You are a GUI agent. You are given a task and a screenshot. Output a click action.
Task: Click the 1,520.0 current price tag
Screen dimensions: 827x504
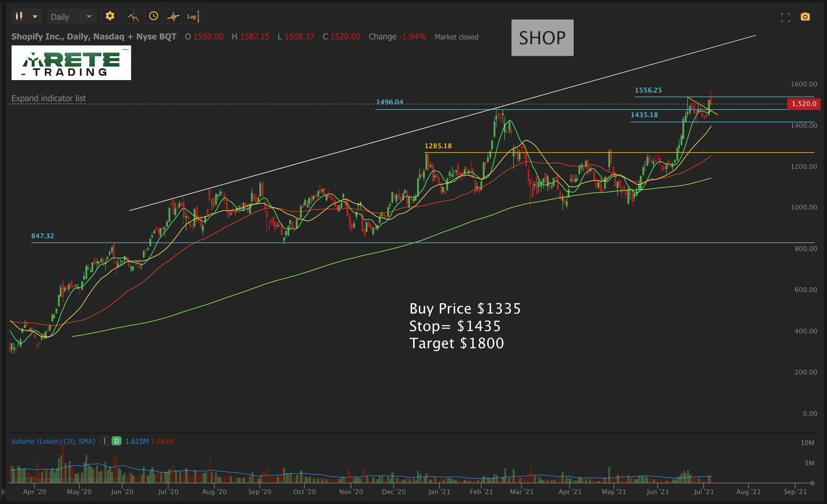click(803, 104)
